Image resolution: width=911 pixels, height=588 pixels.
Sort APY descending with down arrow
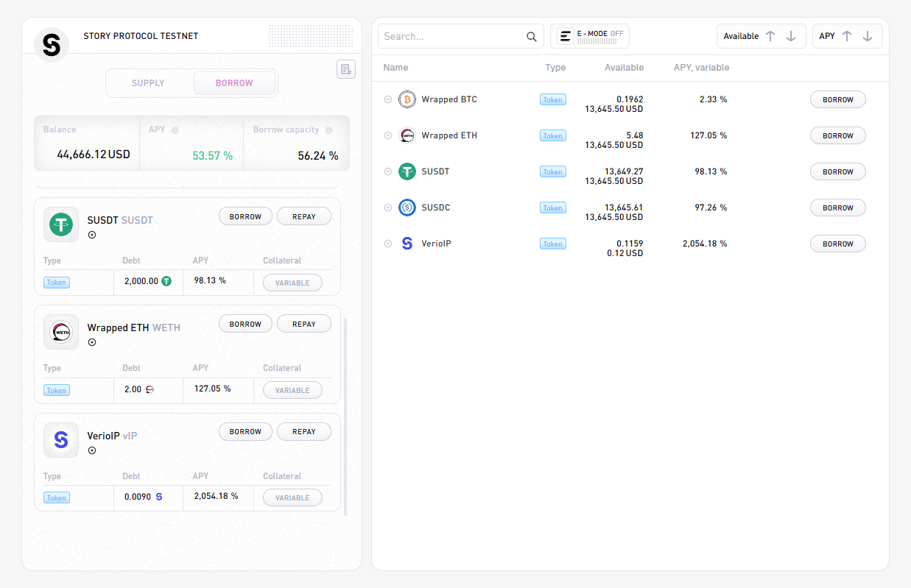point(868,36)
